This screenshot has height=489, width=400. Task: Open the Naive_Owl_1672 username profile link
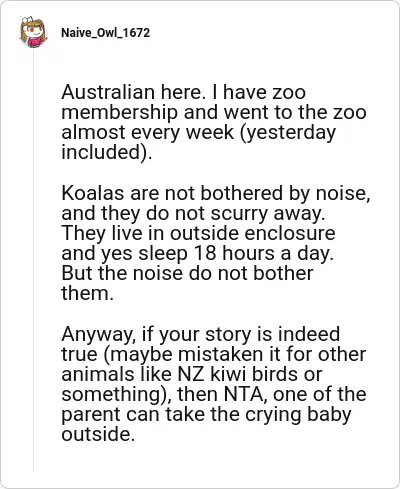(105, 33)
